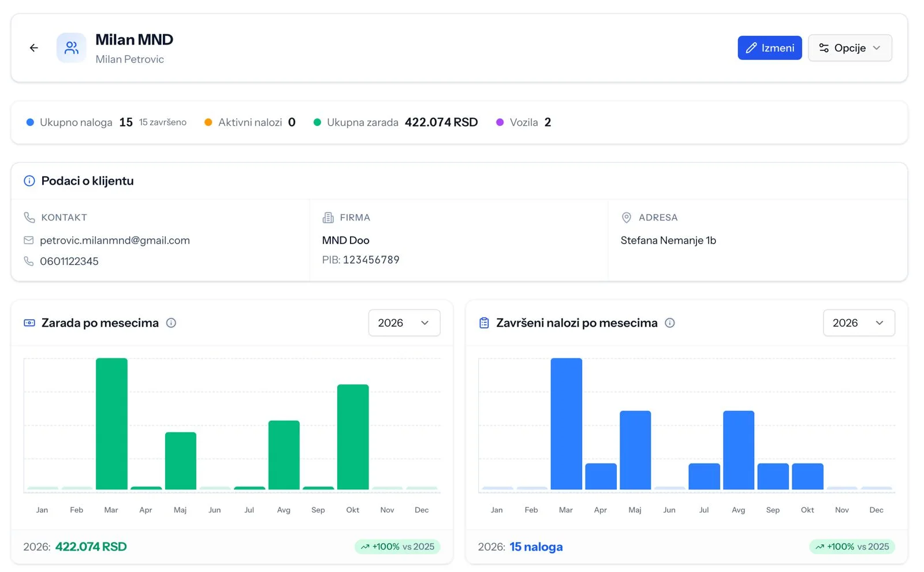Click the phone icon beside 0601122345
The image size is (924, 572).
click(28, 261)
